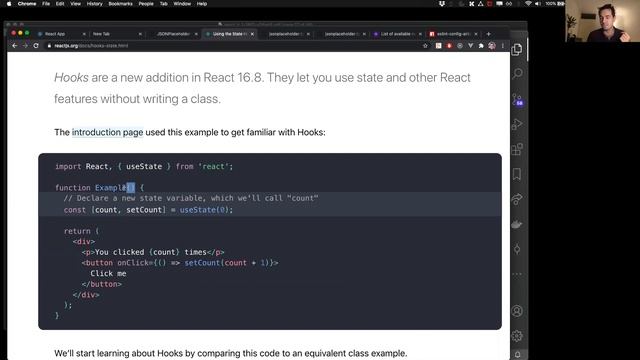This screenshot has height=360, width=640.
Task: Open VS Code Docker whale icon
Action: [517, 224]
